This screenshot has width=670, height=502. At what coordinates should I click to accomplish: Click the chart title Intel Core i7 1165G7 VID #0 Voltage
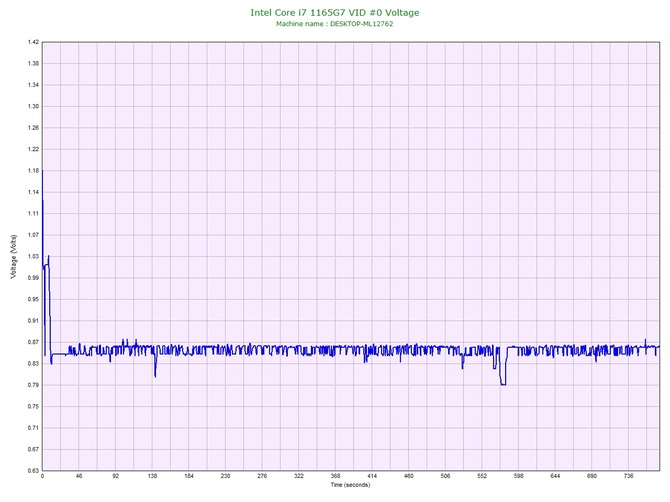[x=335, y=12]
